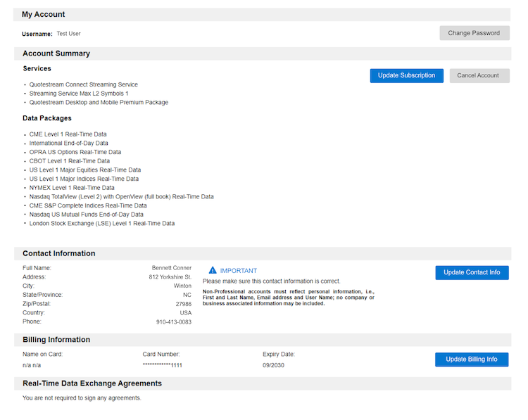
Task: Click the IMPORTANT notice heading
Action: coord(239,271)
